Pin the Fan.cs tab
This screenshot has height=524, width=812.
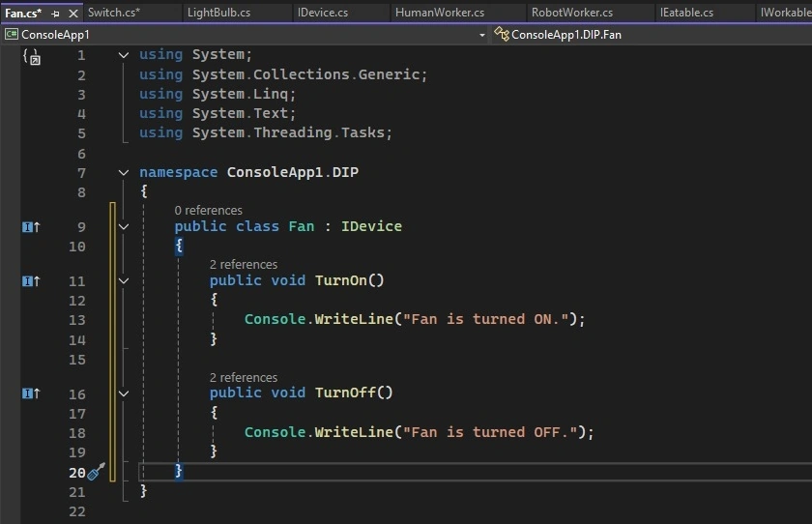[x=55, y=14]
